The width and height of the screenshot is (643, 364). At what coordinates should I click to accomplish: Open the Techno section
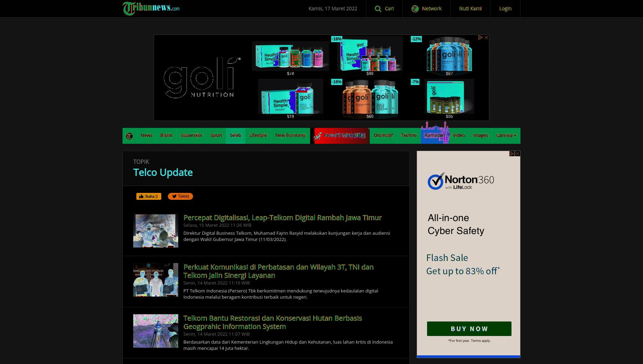[408, 136]
